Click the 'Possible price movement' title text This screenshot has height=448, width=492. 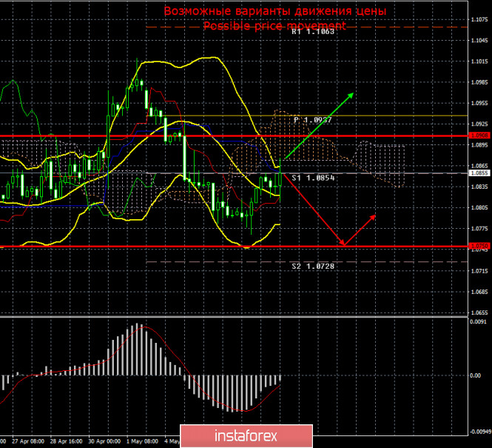point(274,25)
